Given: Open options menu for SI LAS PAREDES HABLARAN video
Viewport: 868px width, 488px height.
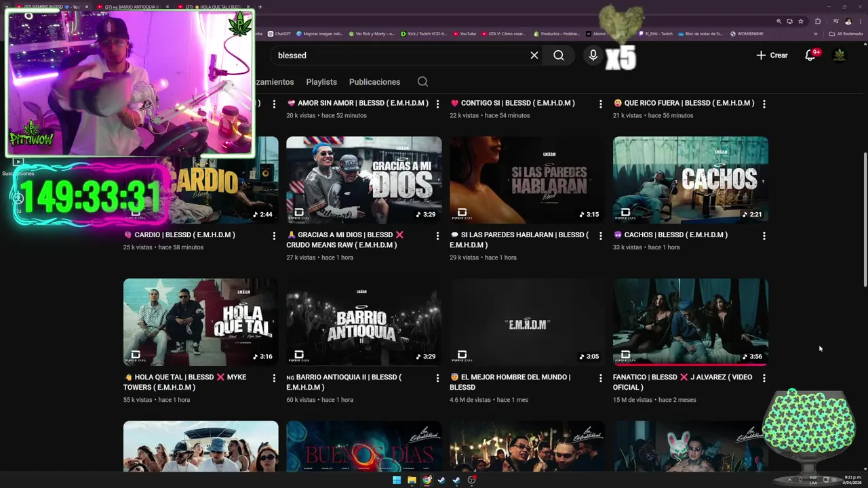Looking at the screenshot, I should [601, 236].
